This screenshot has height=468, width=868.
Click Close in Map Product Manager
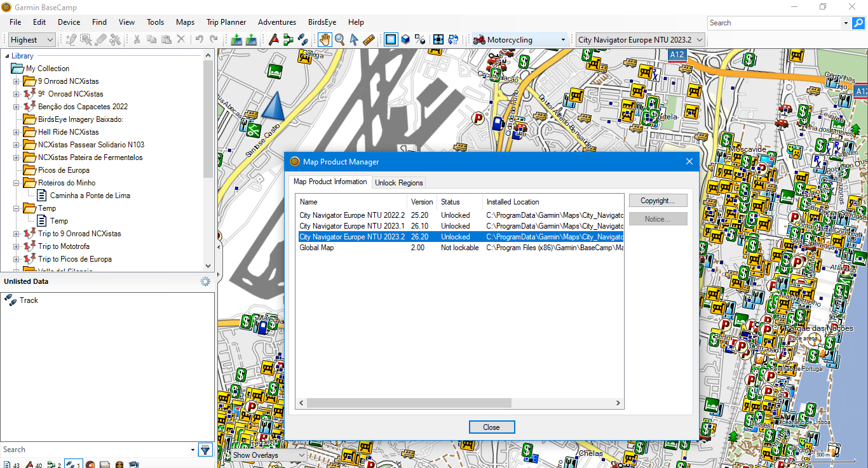(492, 427)
